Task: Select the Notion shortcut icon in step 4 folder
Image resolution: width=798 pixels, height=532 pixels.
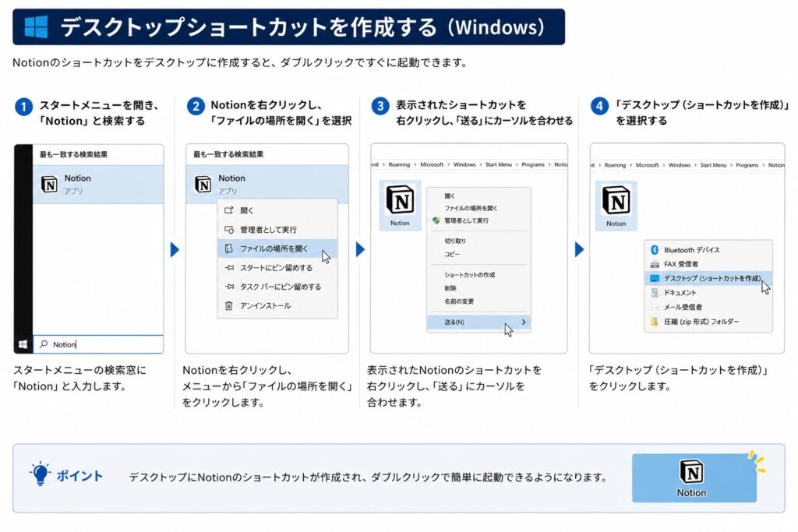Action: click(x=616, y=206)
